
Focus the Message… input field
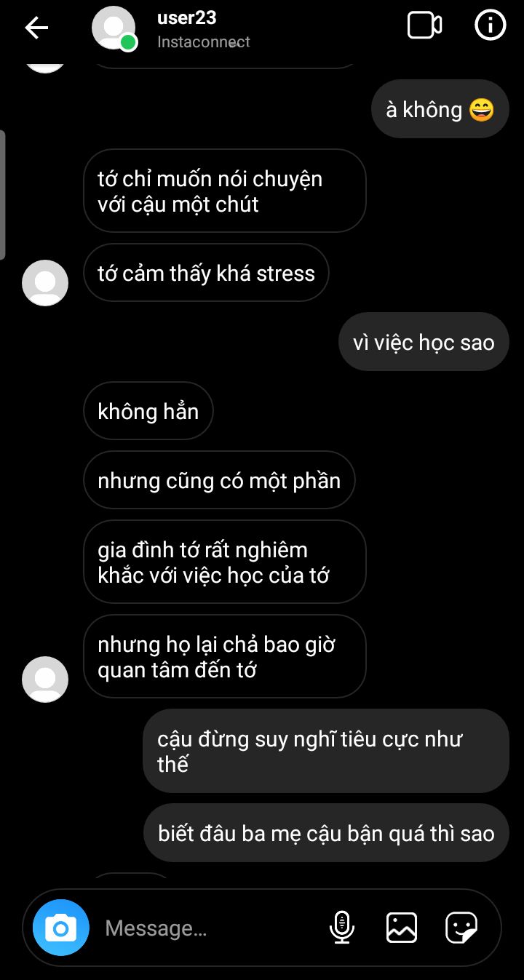tap(211, 928)
